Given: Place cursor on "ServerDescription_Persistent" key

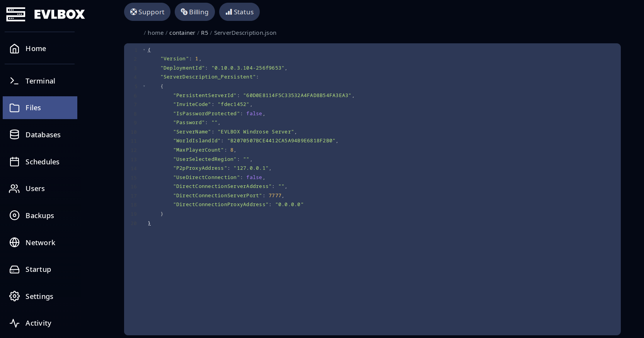Looking at the screenshot, I should click(208, 77).
